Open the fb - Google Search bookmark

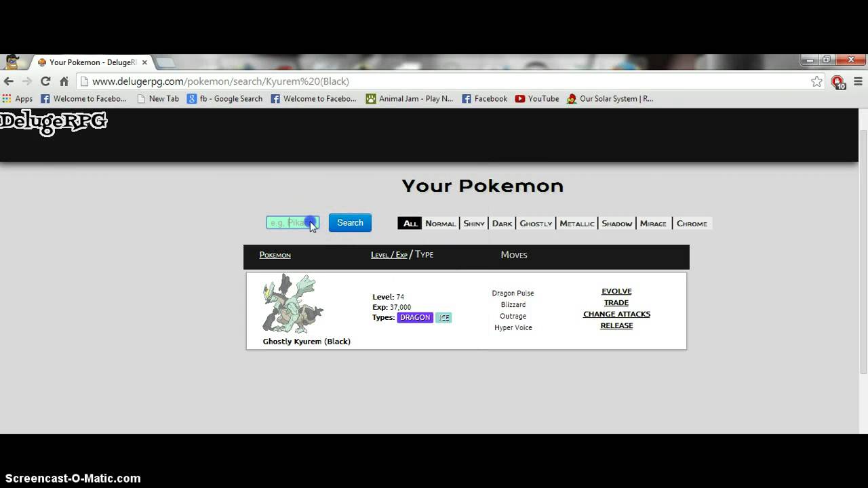(224, 99)
